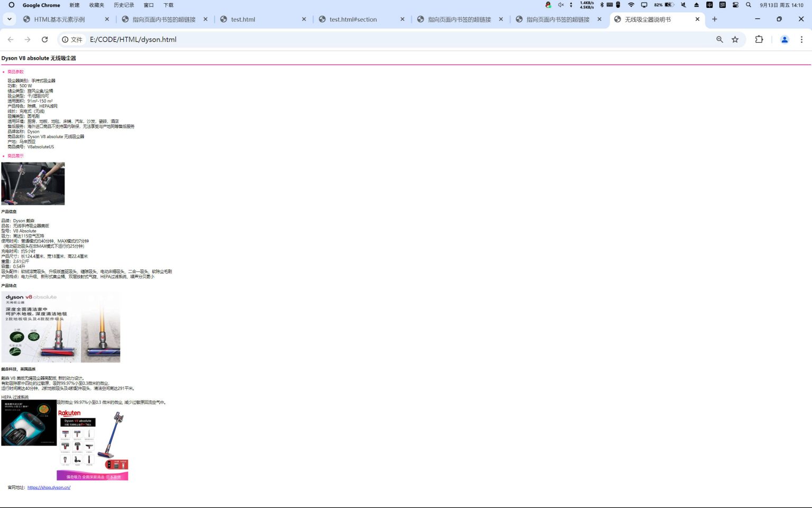This screenshot has height=508, width=812.
Task: Close the test.html tab
Action: 304,19
